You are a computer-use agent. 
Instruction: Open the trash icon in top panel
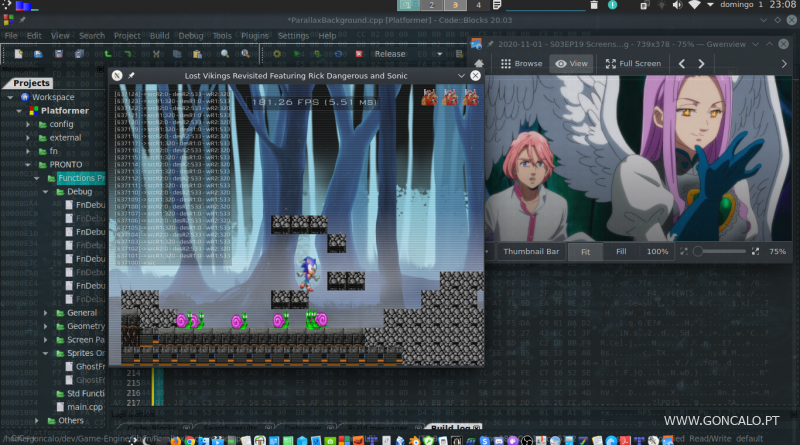click(x=594, y=5)
